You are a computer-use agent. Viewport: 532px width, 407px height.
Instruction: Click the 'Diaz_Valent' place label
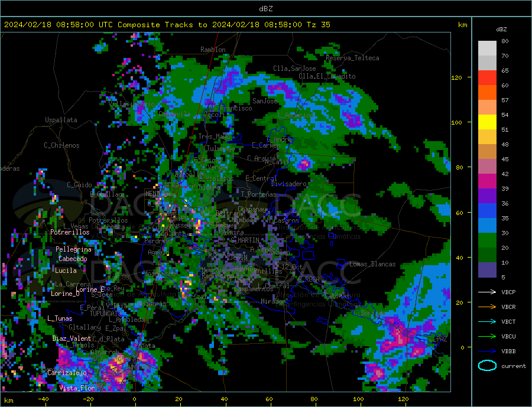[72, 338]
